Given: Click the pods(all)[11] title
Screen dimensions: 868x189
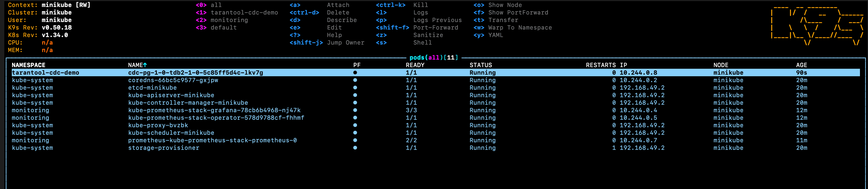Looking at the screenshot, I should pos(434,57).
